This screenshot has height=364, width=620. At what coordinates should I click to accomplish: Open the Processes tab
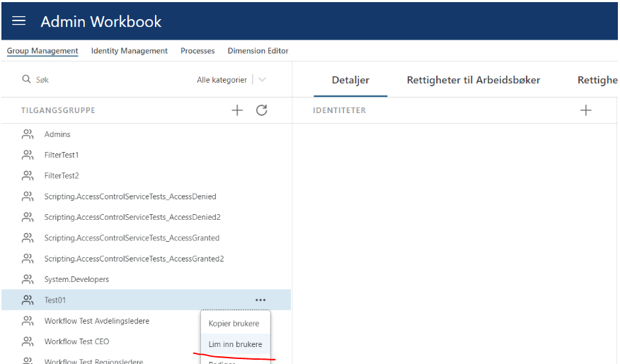tap(197, 51)
